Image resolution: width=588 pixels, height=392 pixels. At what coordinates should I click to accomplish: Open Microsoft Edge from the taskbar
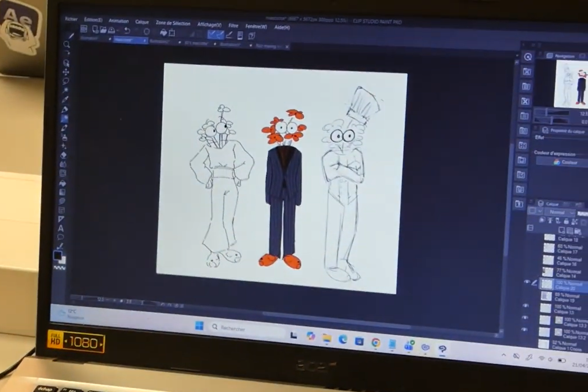342,340
